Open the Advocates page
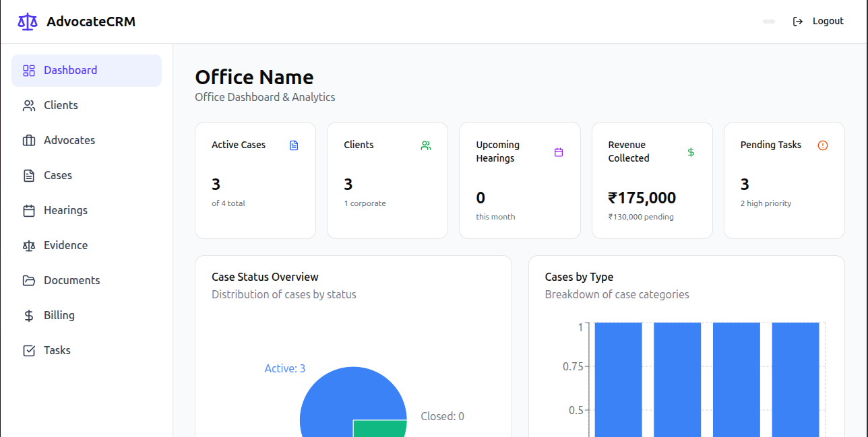This screenshot has width=868, height=437. pyautogui.click(x=86, y=141)
